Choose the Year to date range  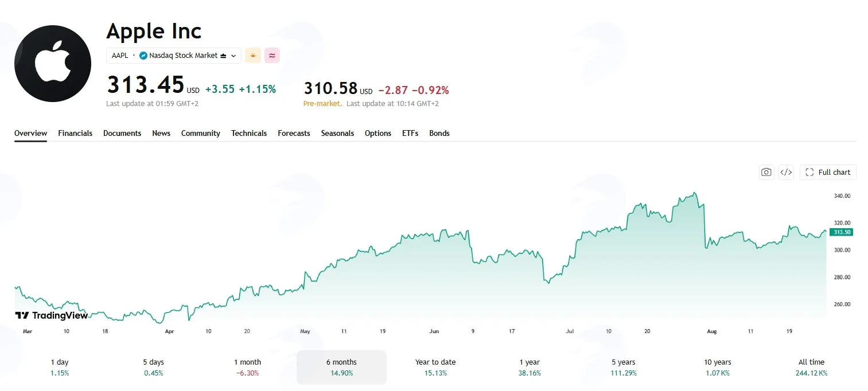pyautogui.click(x=435, y=367)
